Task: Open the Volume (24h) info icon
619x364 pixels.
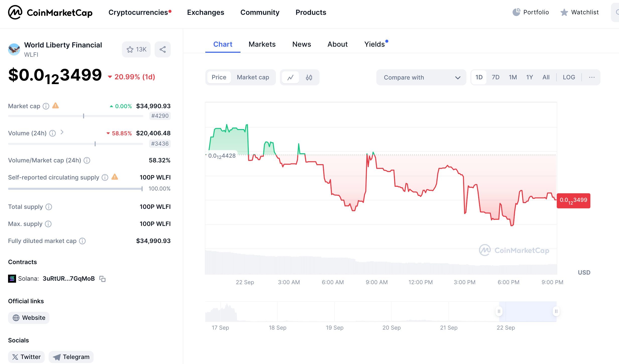Action: pos(52,133)
